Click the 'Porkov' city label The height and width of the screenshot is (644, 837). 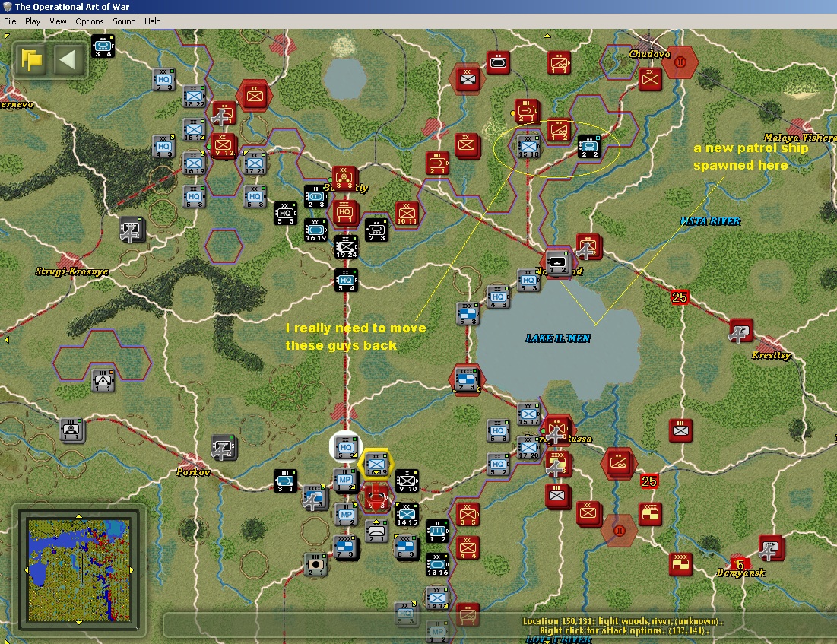(192, 472)
